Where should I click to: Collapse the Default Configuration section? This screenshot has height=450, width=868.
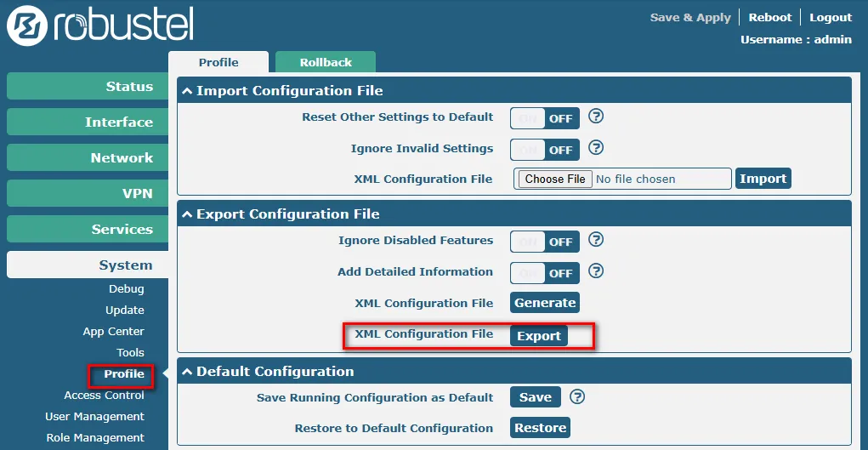tap(187, 372)
